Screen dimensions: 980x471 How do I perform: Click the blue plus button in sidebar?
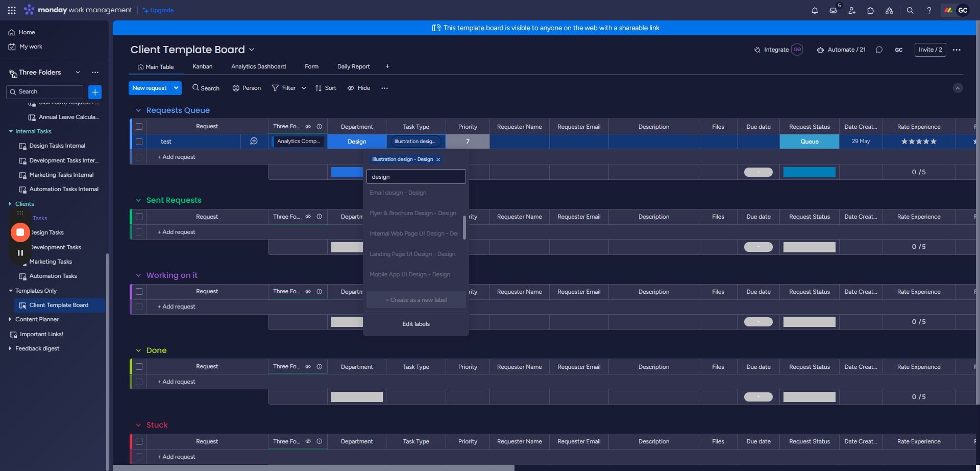[95, 92]
